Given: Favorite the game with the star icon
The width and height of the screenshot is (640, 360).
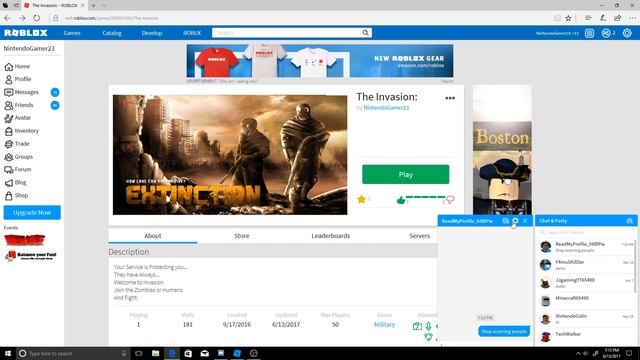Looking at the screenshot, I should point(361,199).
